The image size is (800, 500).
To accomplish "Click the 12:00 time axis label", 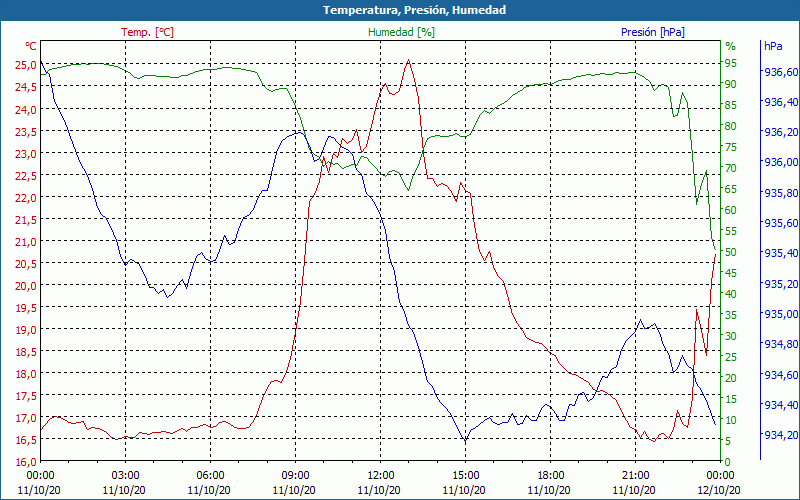I will click(x=380, y=476).
